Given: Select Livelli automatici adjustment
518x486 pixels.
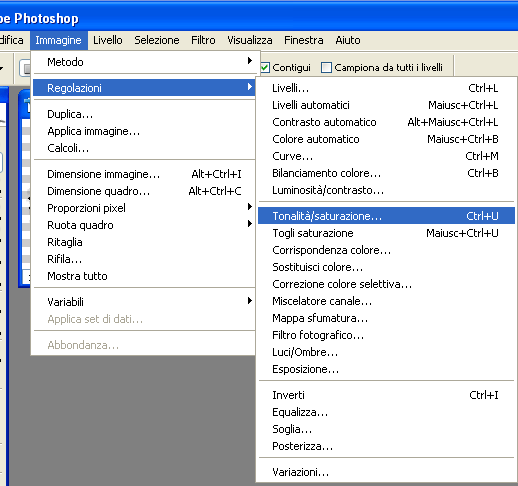Looking at the screenshot, I should 386,105.
